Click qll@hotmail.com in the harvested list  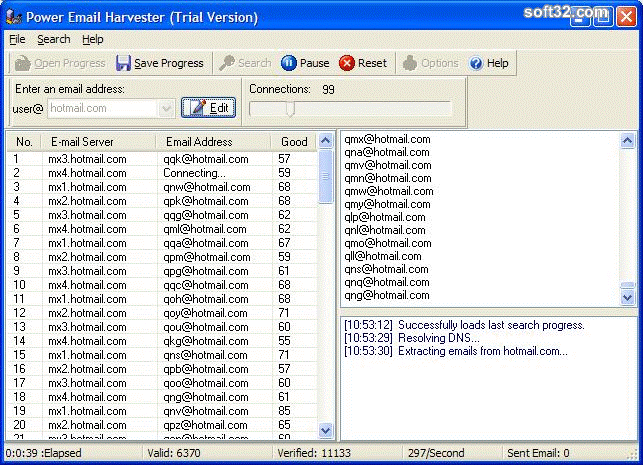coord(383,256)
